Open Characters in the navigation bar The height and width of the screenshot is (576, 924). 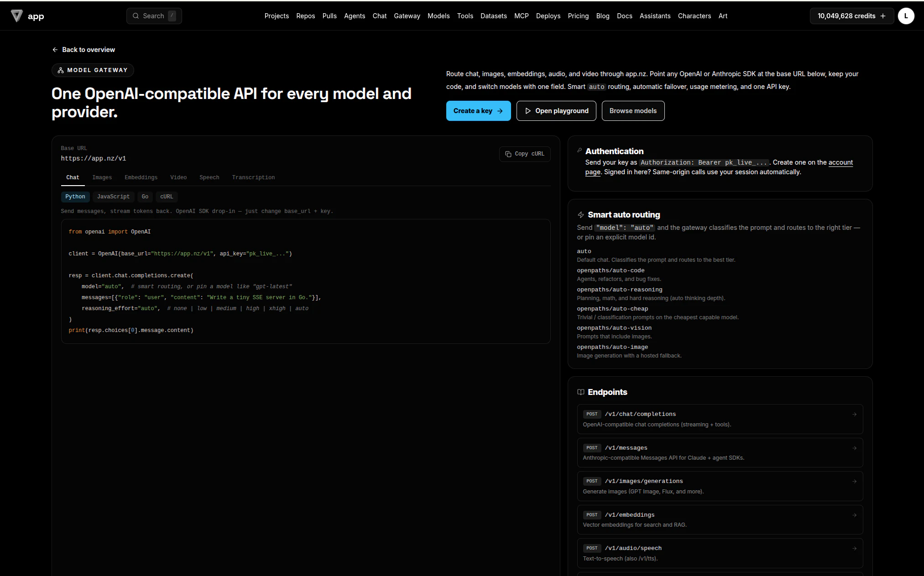(x=694, y=16)
